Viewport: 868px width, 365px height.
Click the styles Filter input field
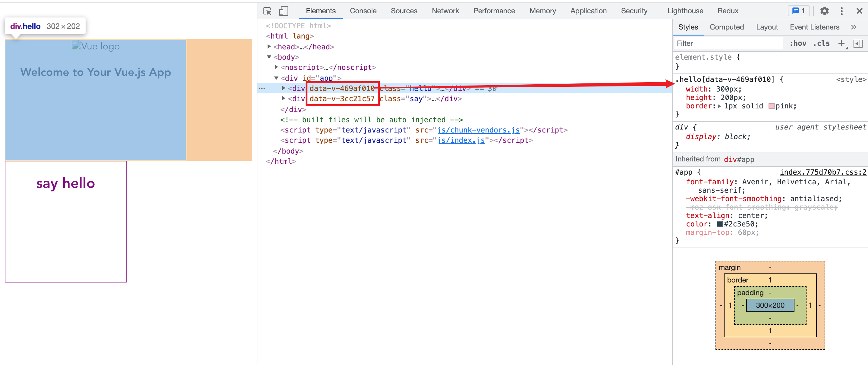tap(728, 43)
